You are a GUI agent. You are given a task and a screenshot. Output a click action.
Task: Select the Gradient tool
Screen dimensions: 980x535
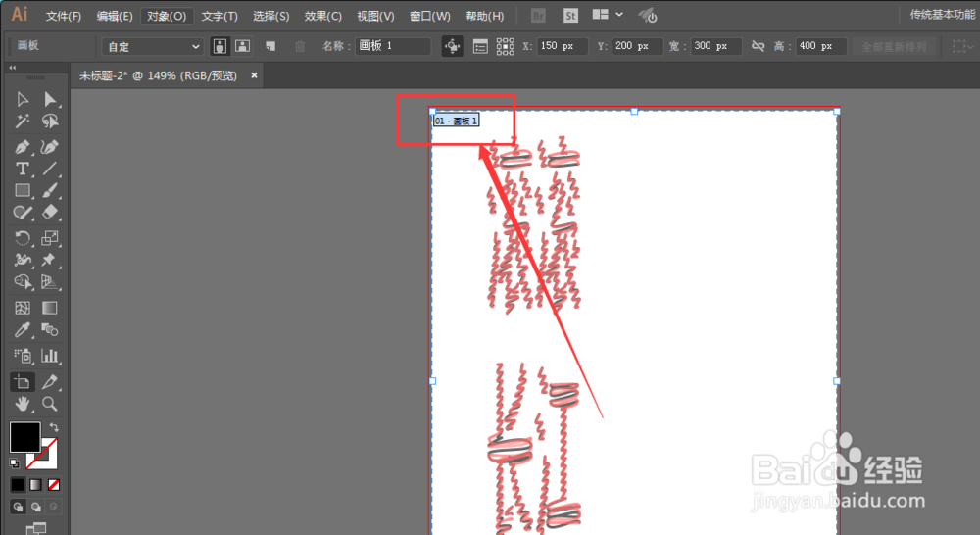click(49, 308)
